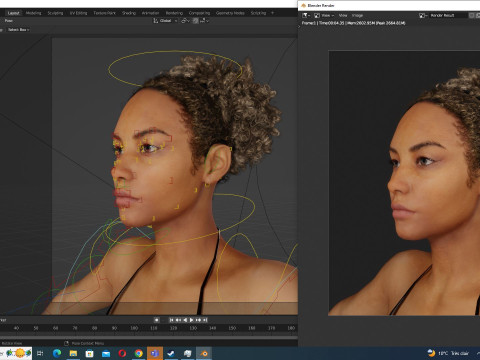Click the rendered portrait image

[x=404, y=183]
